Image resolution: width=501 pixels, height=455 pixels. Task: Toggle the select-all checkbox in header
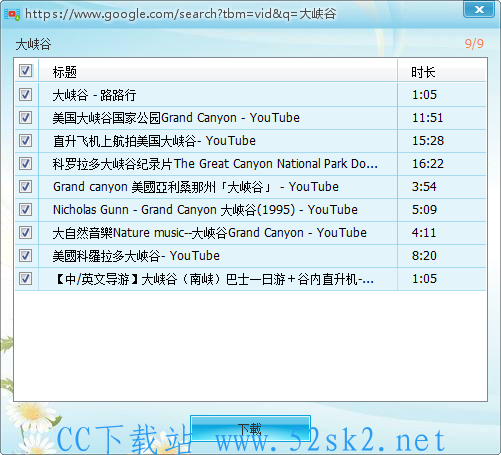pos(25,71)
